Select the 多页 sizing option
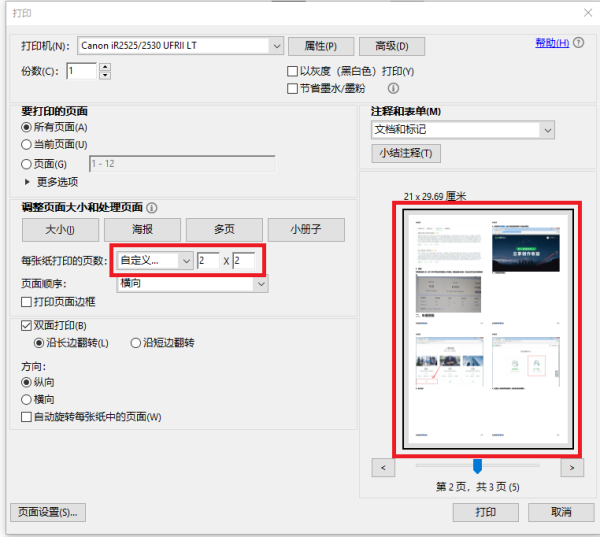 tap(224, 230)
